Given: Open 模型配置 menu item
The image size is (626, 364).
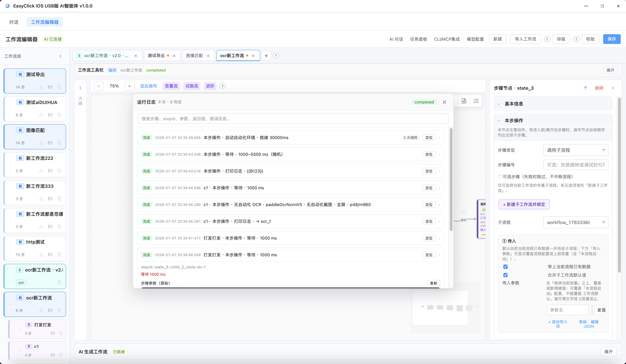Looking at the screenshot, I should click(x=475, y=39).
